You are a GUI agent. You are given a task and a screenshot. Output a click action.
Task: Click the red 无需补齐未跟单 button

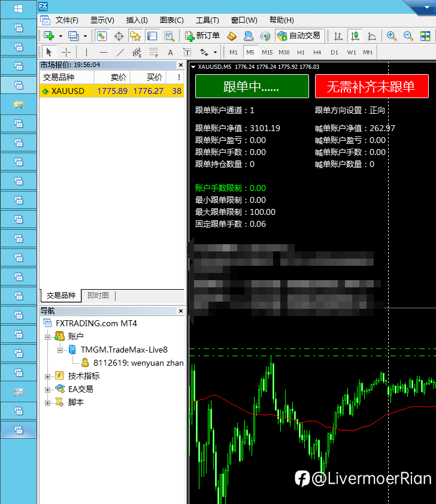pyautogui.click(x=372, y=86)
